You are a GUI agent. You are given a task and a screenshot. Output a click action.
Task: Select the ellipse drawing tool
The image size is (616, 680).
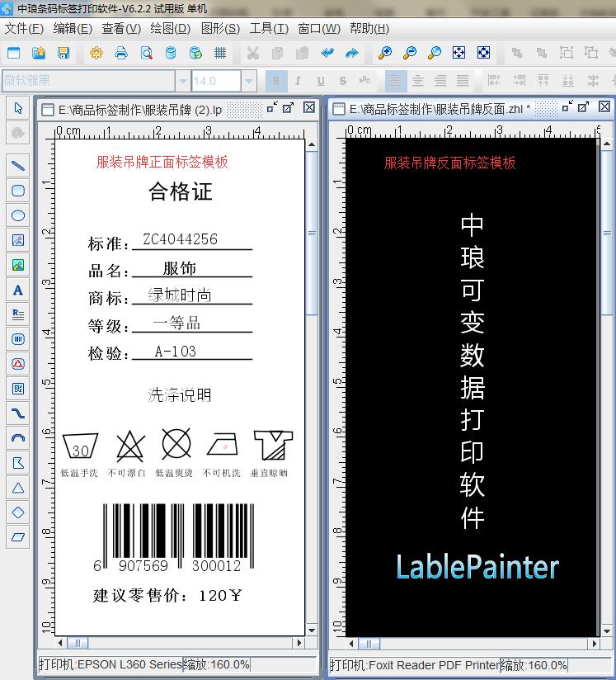[17, 215]
